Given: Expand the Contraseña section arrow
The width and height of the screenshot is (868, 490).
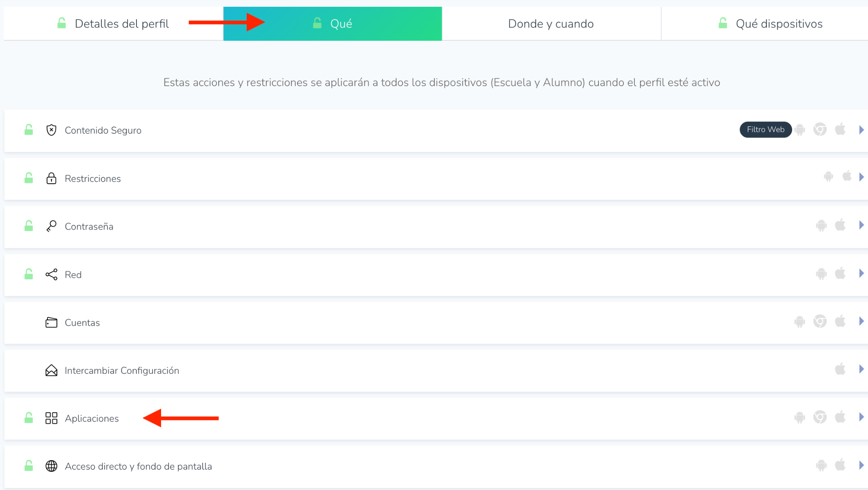Looking at the screenshot, I should point(861,225).
